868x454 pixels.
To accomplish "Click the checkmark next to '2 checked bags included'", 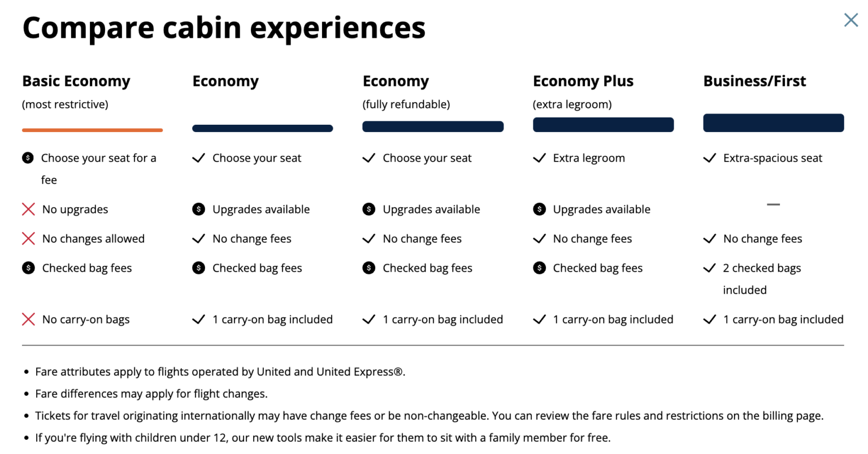I will [x=710, y=268].
